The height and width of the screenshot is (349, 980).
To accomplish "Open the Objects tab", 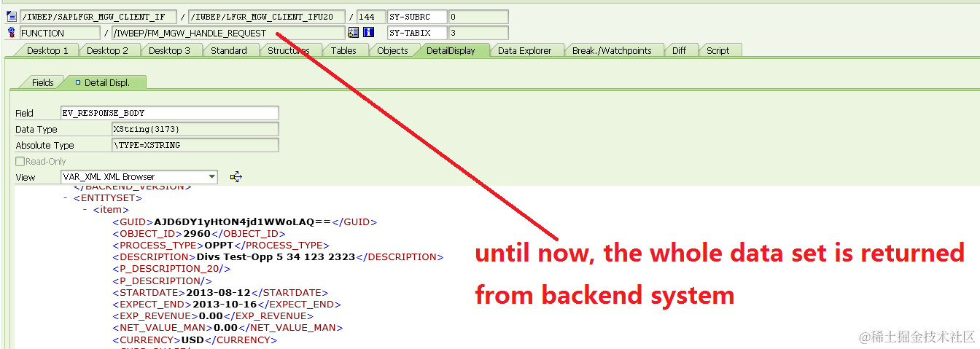I will point(392,50).
